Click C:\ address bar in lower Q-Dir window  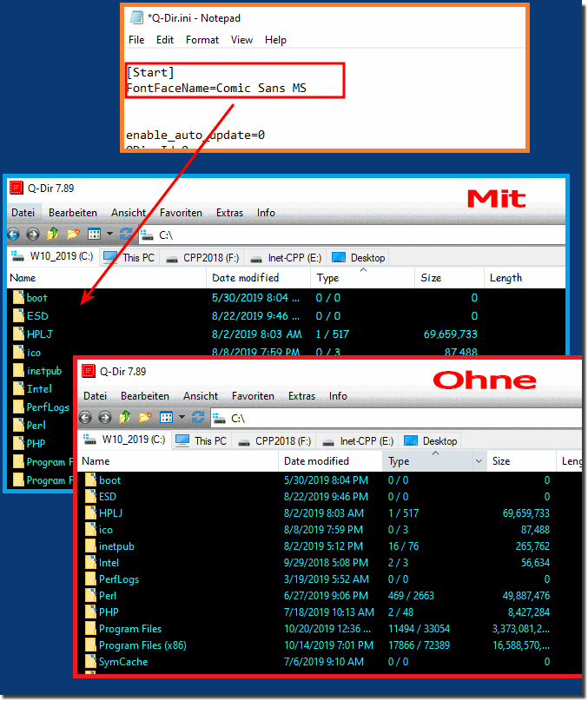[396, 418]
